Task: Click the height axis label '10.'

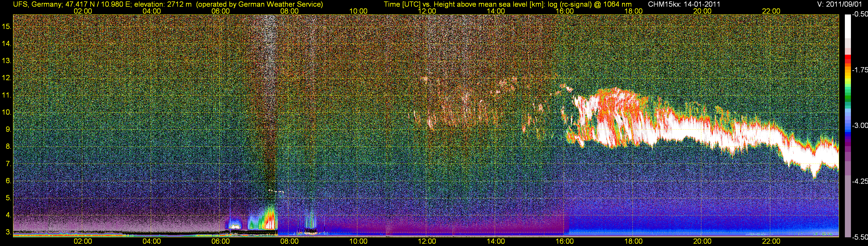Action: (x=7, y=112)
